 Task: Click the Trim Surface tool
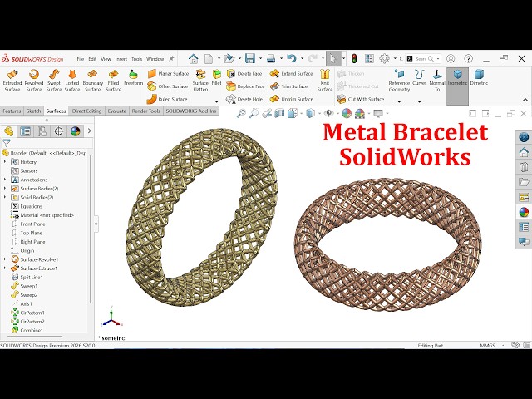288,86
